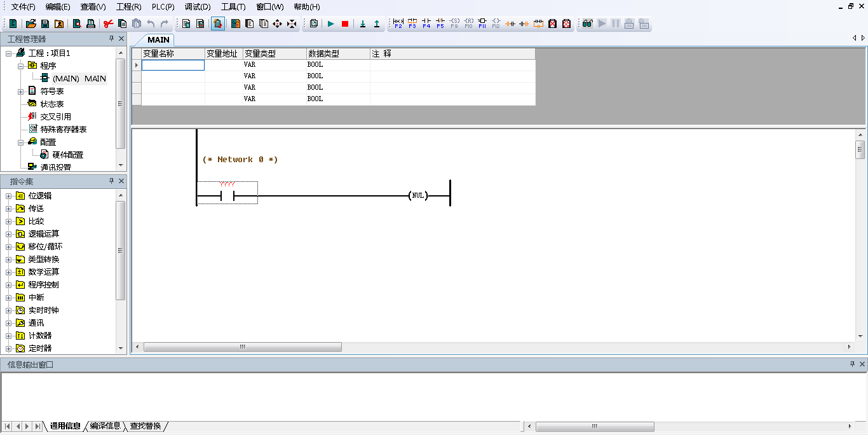Image resolution: width=868 pixels, height=435 pixels.
Task: Collapse the 程序 tree node
Action: [21, 66]
